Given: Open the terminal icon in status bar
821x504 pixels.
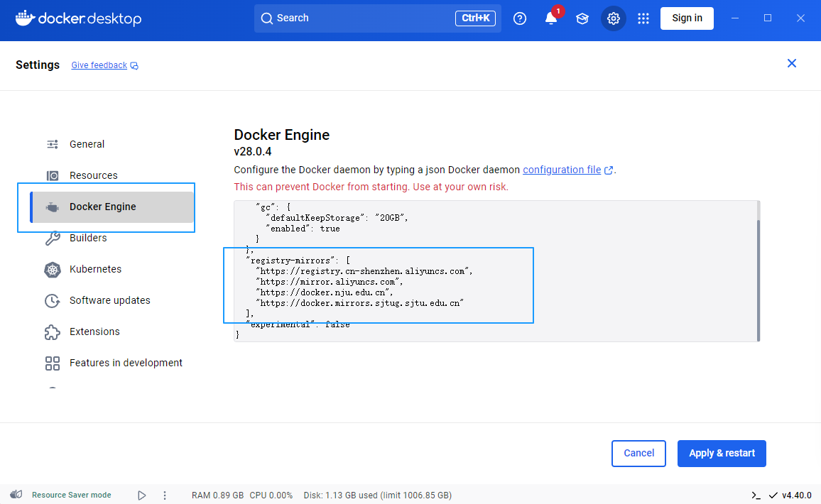Looking at the screenshot, I should pyautogui.click(x=756, y=495).
